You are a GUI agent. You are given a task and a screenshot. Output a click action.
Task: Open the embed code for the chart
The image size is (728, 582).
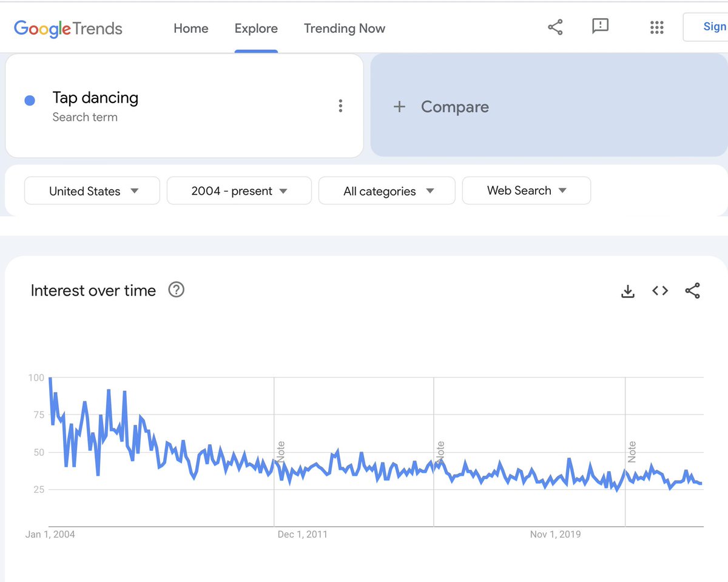click(x=660, y=291)
